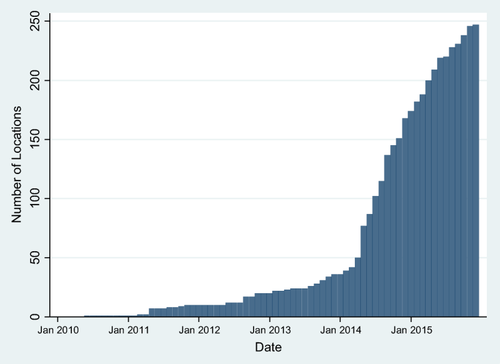Screen dimensions: 500x364
Task: Click the bar directly above Jan 2014 tick
Action: pyautogui.click(x=340, y=295)
